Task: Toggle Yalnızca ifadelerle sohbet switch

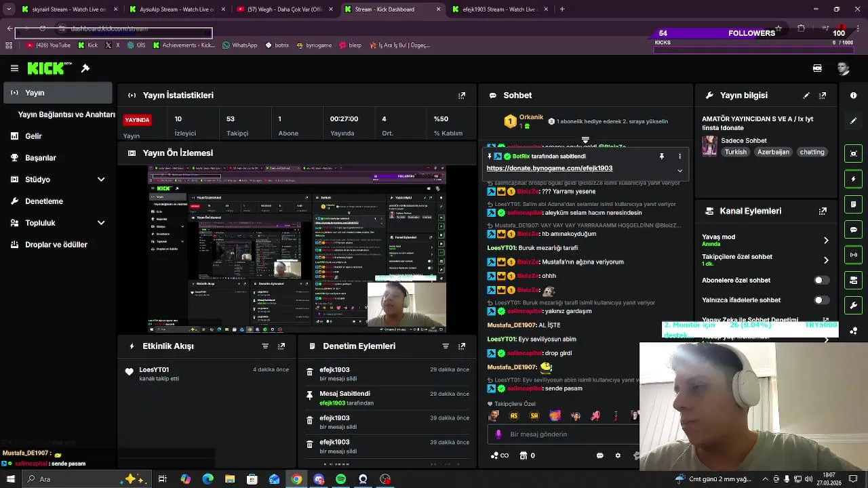Action: pyautogui.click(x=821, y=300)
